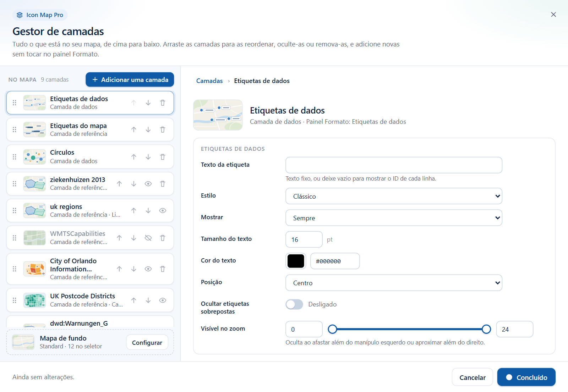Hide the City of Orlando Information layer
The width and height of the screenshot is (568, 392).
click(148, 269)
